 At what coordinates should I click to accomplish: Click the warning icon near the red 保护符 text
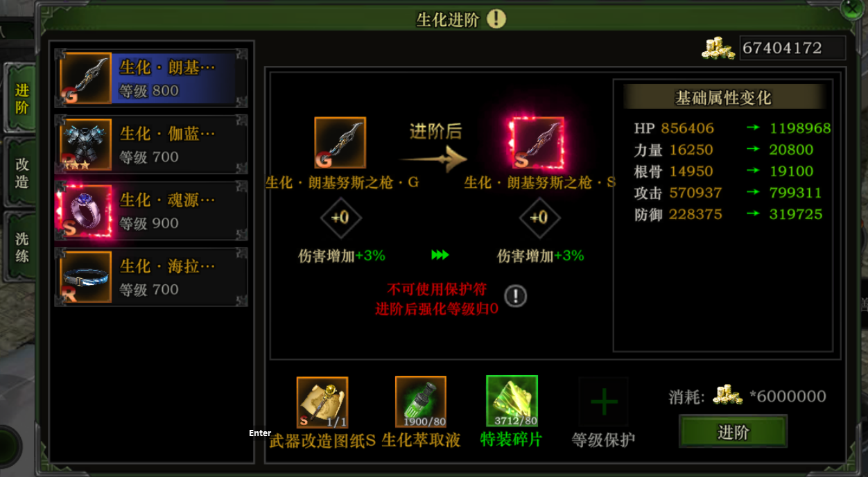515,296
